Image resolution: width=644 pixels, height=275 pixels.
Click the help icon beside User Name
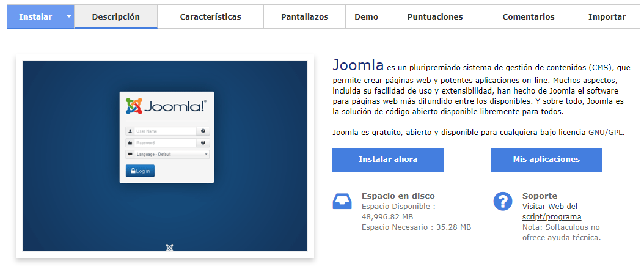click(x=203, y=131)
